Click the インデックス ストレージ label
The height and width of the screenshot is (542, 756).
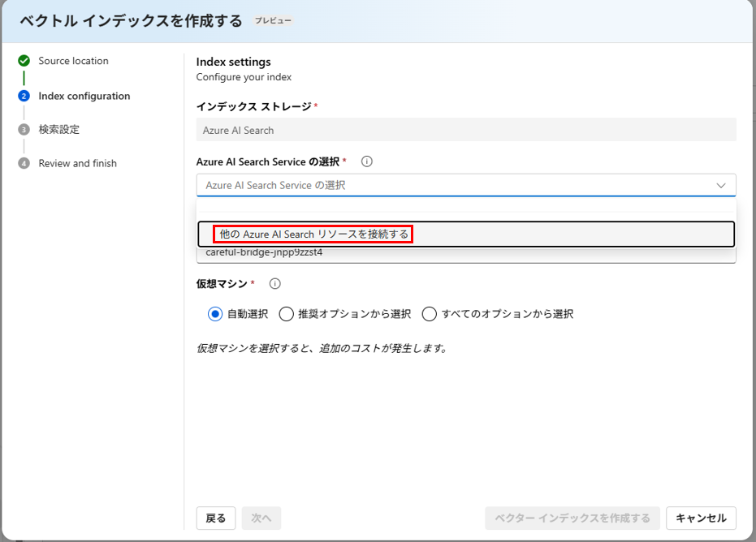[x=253, y=106]
